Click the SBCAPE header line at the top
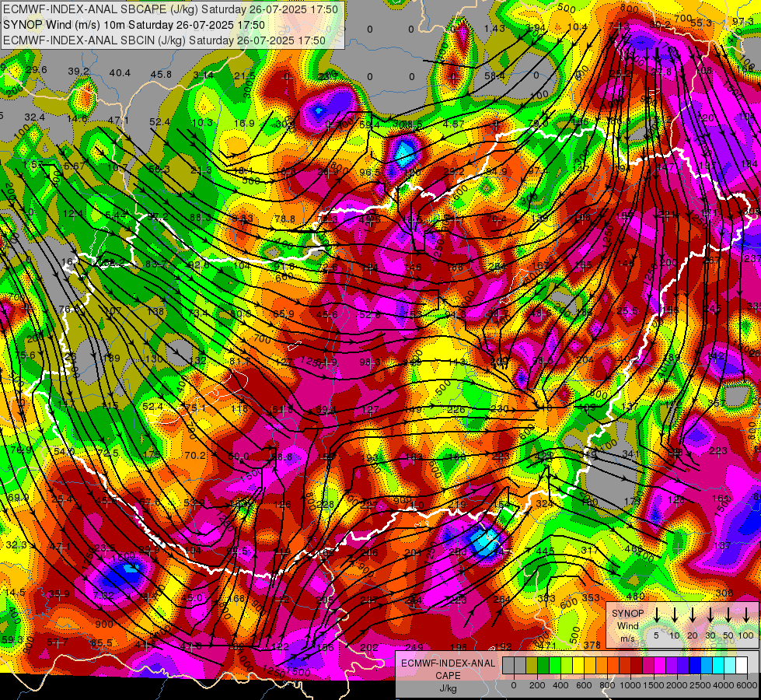This screenshot has width=761, height=700. point(170,9)
